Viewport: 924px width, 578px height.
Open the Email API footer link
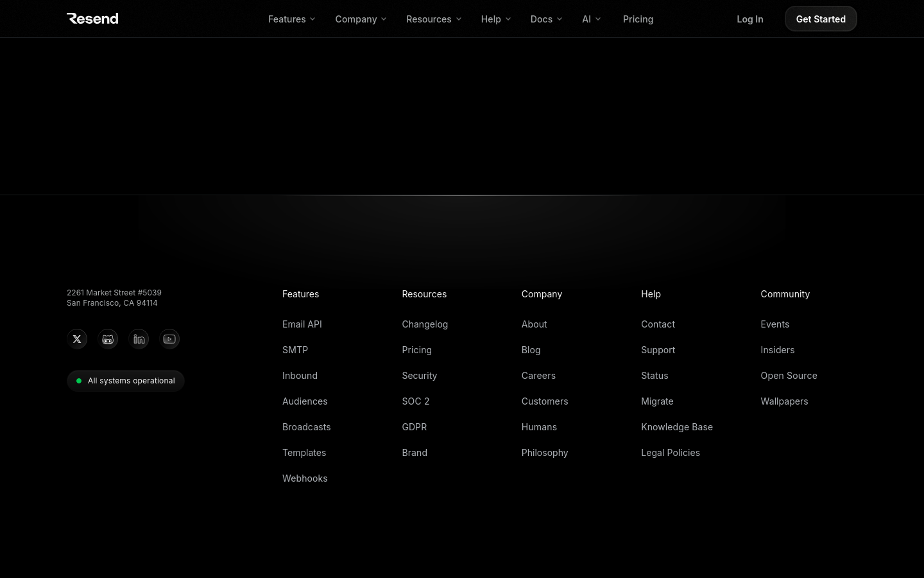(302, 324)
